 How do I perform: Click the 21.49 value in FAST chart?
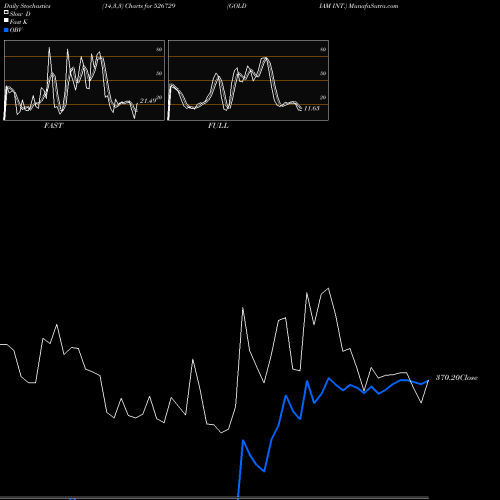point(148,101)
